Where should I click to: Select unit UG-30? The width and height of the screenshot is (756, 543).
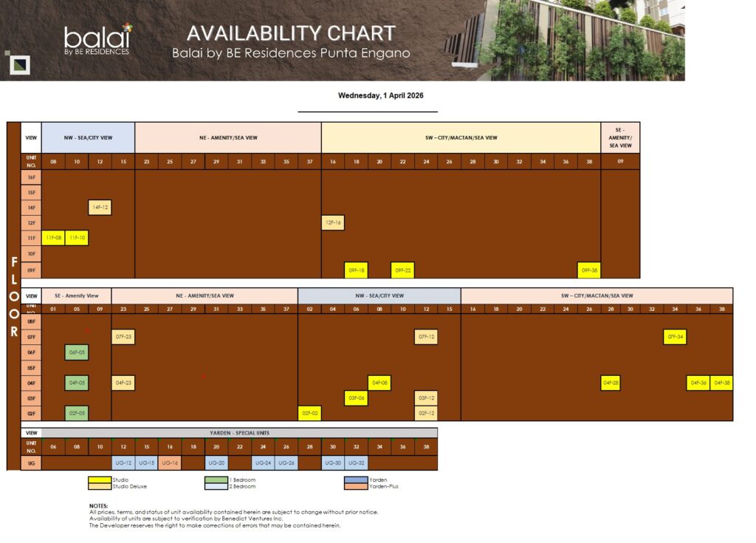[x=331, y=462]
